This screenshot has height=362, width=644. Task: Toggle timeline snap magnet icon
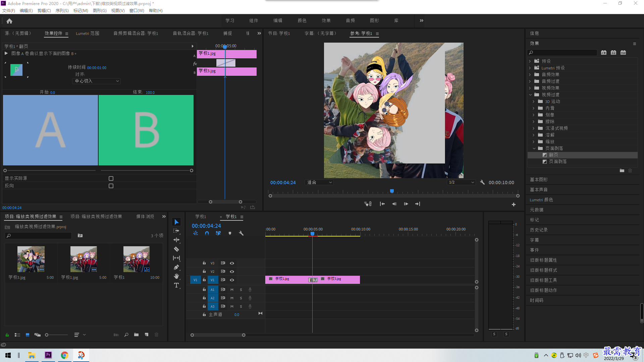[207, 233]
